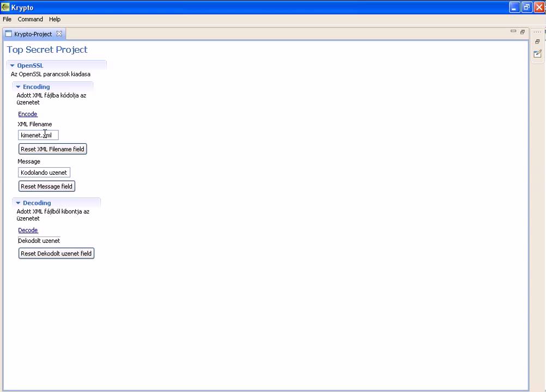This screenshot has width=546, height=392.
Task: Click the XML Filename label
Action: coord(35,124)
